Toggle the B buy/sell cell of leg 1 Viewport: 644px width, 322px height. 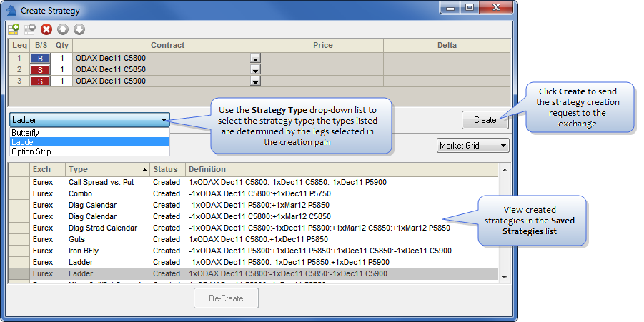tap(40, 59)
